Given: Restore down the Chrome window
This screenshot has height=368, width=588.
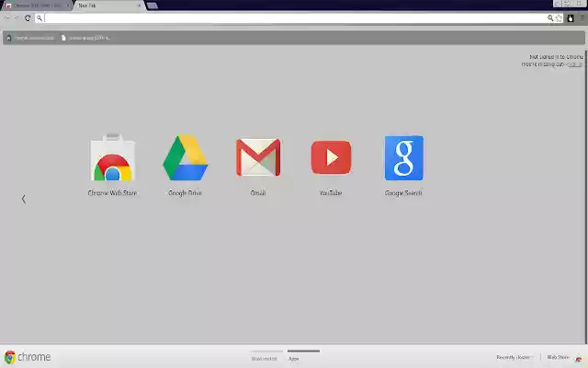Looking at the screenshot, I should (568, 4).
